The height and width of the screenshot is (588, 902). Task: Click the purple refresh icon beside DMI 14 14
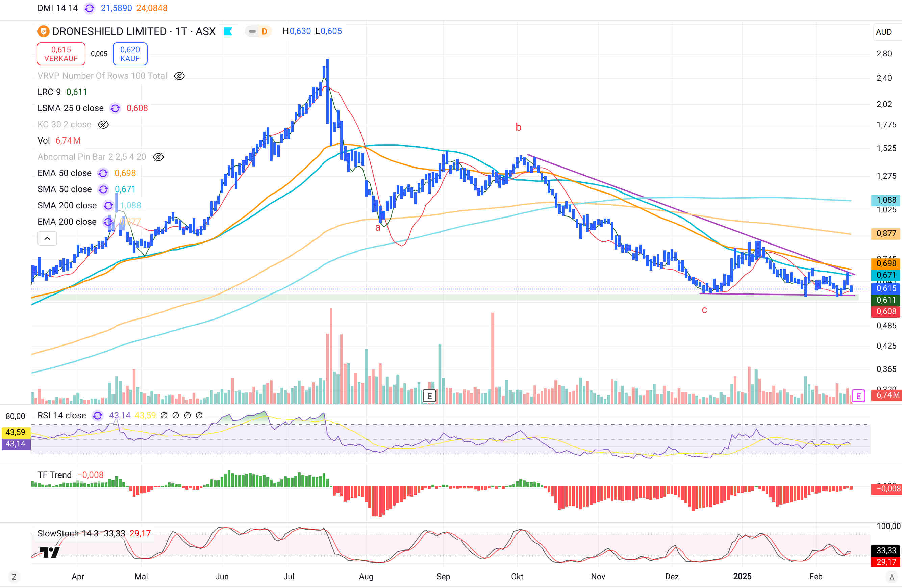90,8
